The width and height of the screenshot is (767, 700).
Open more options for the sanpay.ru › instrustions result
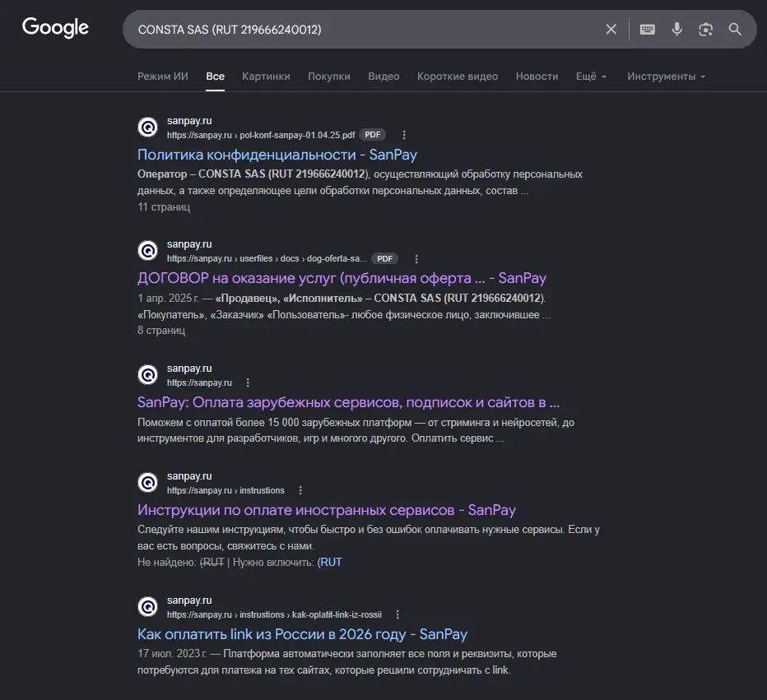point(300,490)
